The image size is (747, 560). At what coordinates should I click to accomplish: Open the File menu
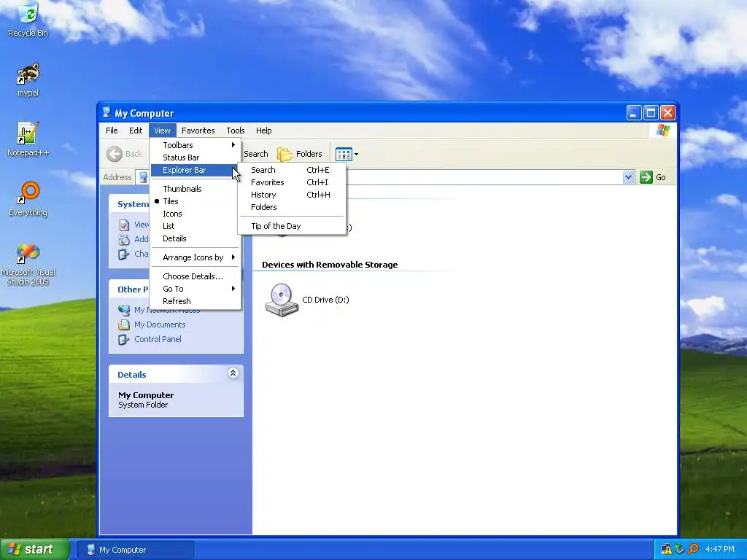(112, 131)
